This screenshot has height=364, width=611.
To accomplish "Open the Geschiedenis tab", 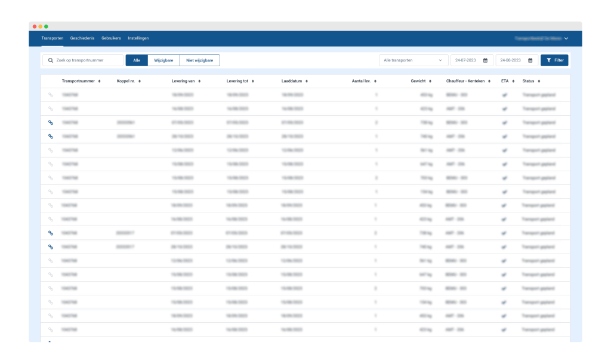I will pos(82,38).
